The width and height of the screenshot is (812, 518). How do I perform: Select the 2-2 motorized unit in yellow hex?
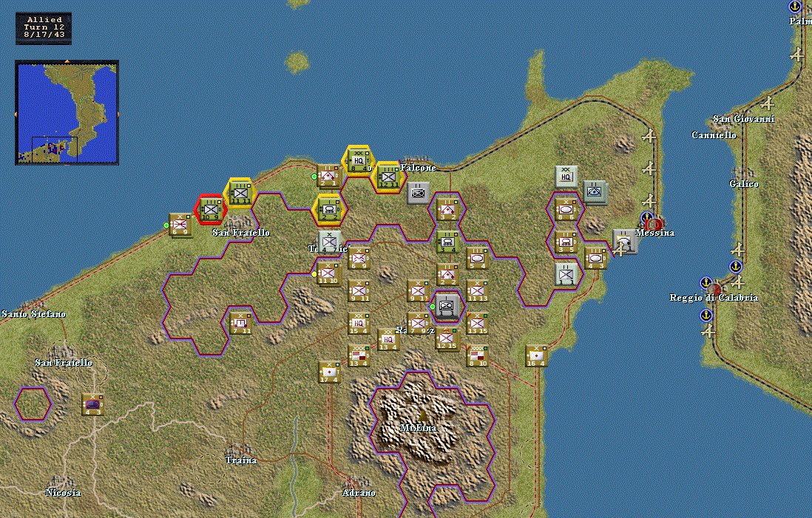(329, 210)
